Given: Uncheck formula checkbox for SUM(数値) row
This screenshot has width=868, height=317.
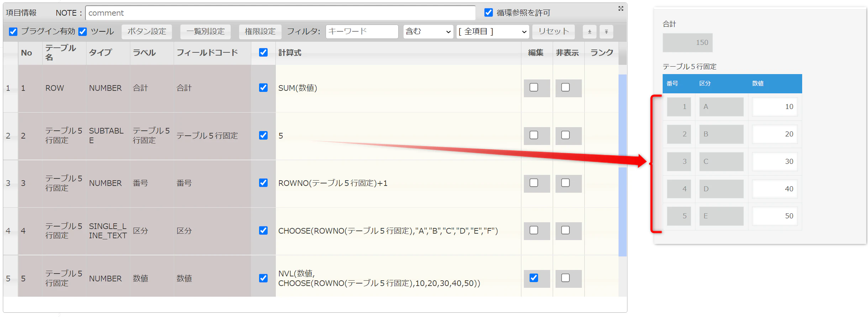Looking at the screenshot, I should pyautogui.click(x=263, y=88).
